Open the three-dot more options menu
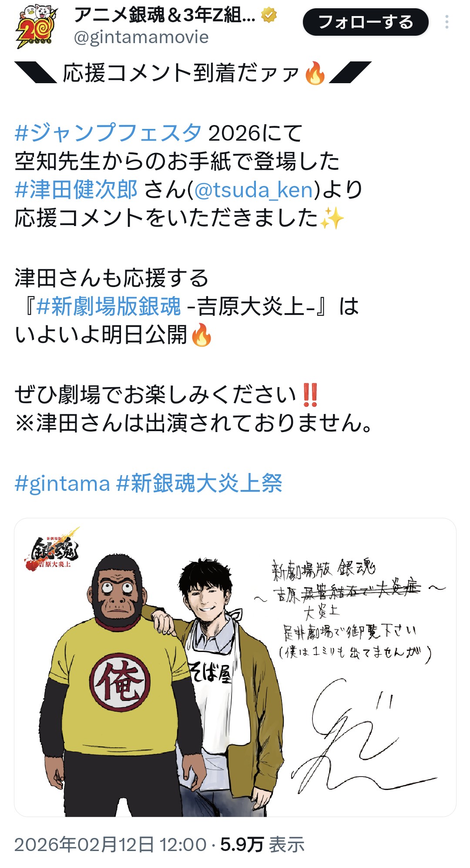 pyautogui.click(x=447, y=22)
